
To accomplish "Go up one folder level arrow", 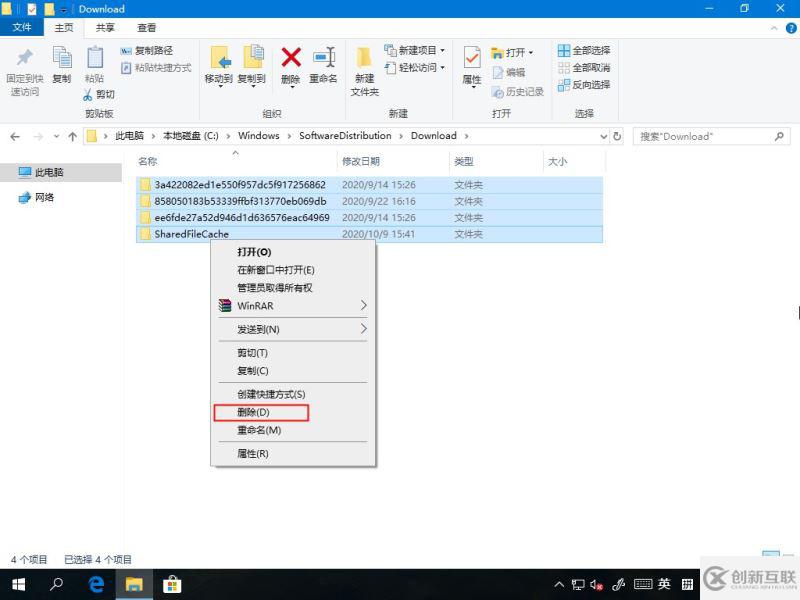I will coord(72,136).
